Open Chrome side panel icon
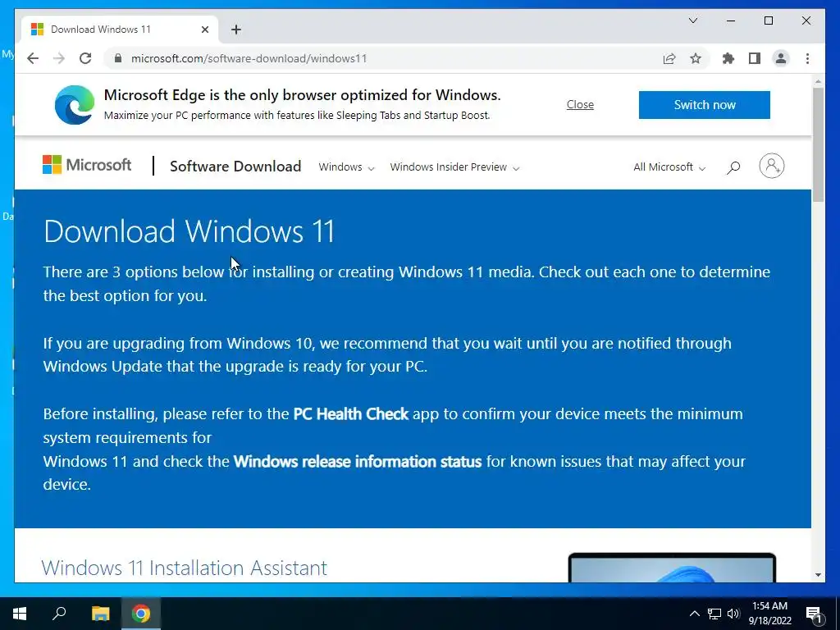Image resolution: width=840 pixels, height=630 pixels. [755, 58]
